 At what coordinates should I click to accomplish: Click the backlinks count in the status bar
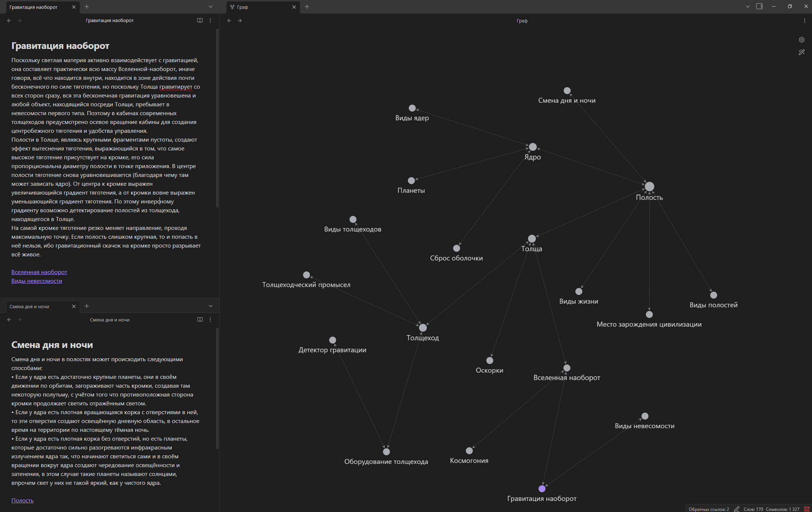click(x=708, y=509)
